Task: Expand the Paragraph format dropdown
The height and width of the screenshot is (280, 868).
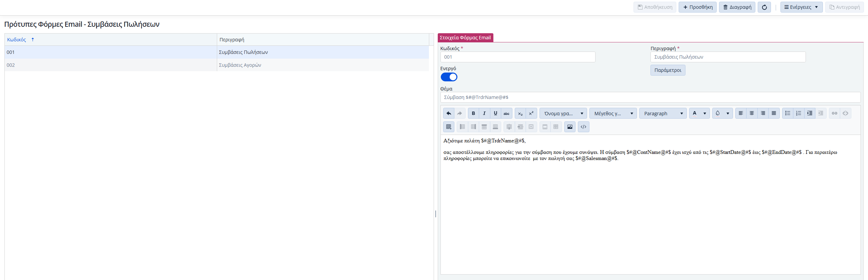Action: click(663, 113)
